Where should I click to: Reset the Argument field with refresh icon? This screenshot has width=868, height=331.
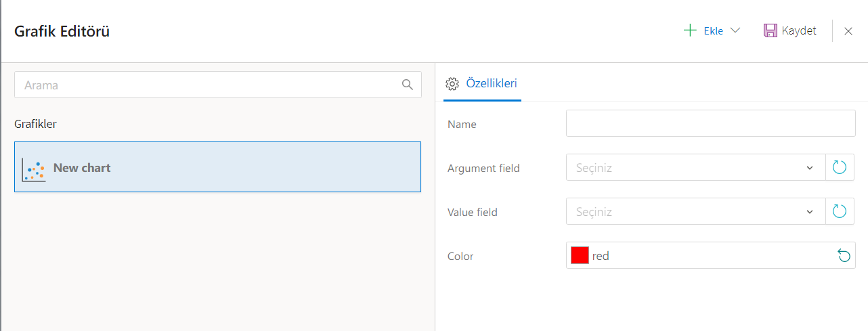(x=840, y=167)
